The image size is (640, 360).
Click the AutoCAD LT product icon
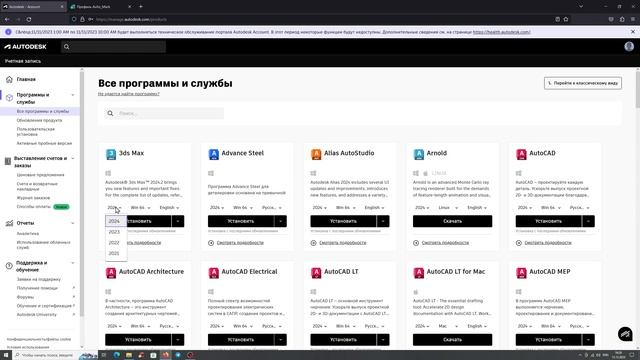point(316,272)
